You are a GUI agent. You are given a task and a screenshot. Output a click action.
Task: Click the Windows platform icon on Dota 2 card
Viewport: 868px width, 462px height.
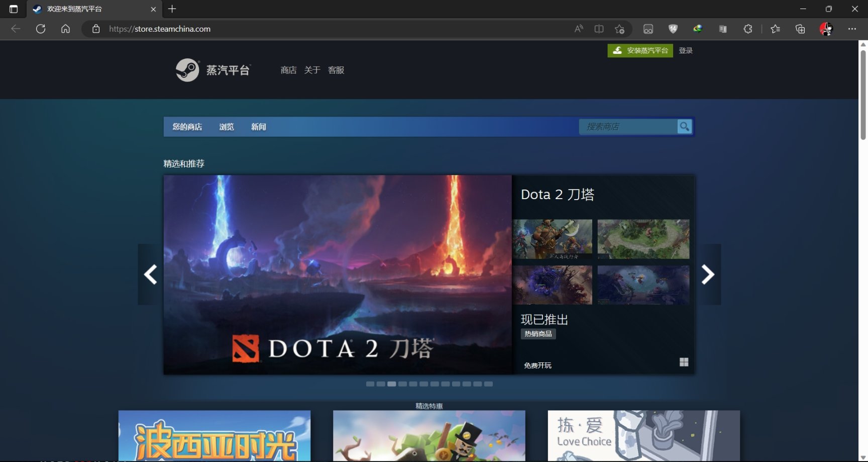tap(684, 362)
